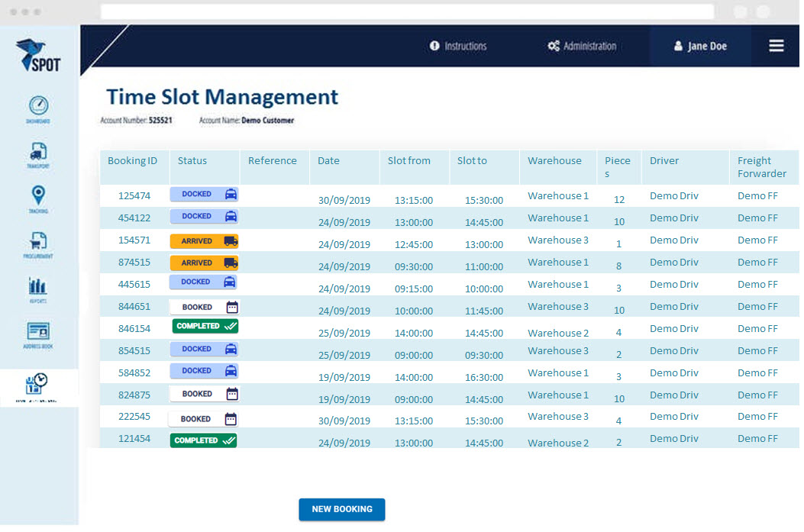Click the New Booking button
Viewport: 804px width, 532px height.
pyautogui.click(x=341, y=509)
